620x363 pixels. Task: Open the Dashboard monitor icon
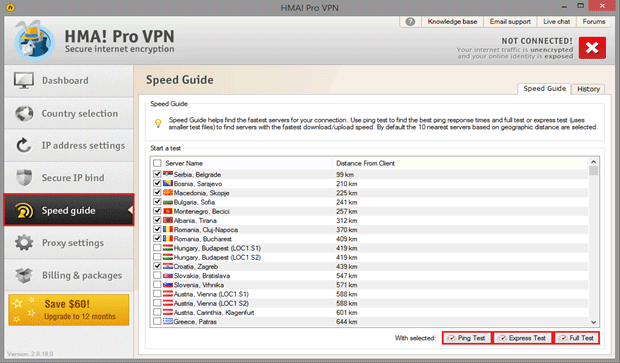[x=24, y=80]
